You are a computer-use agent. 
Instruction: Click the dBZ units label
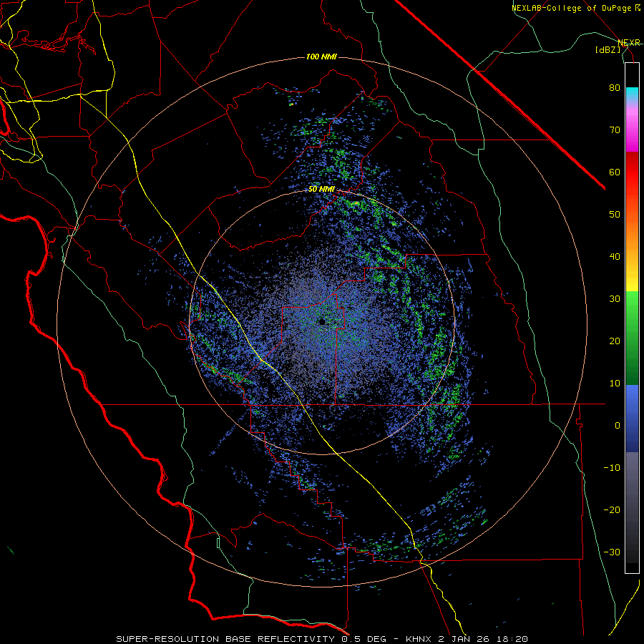[608, 49]
